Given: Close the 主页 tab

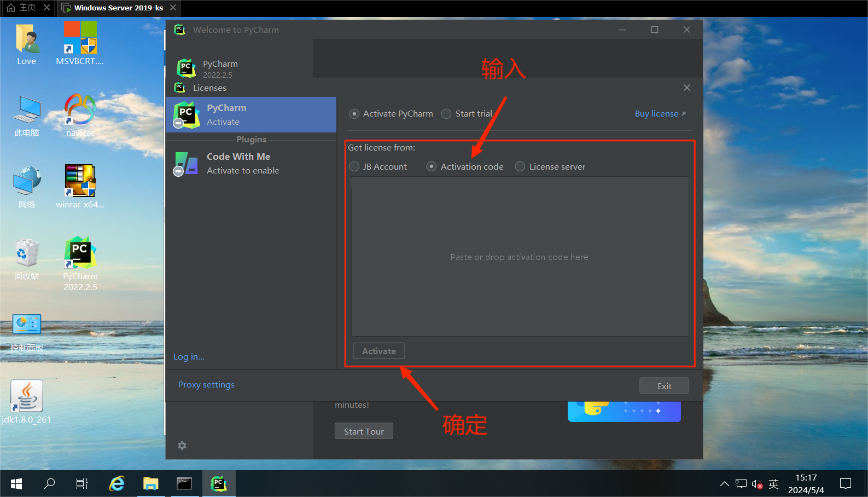Looking at the screenshot, I should 46,8.
